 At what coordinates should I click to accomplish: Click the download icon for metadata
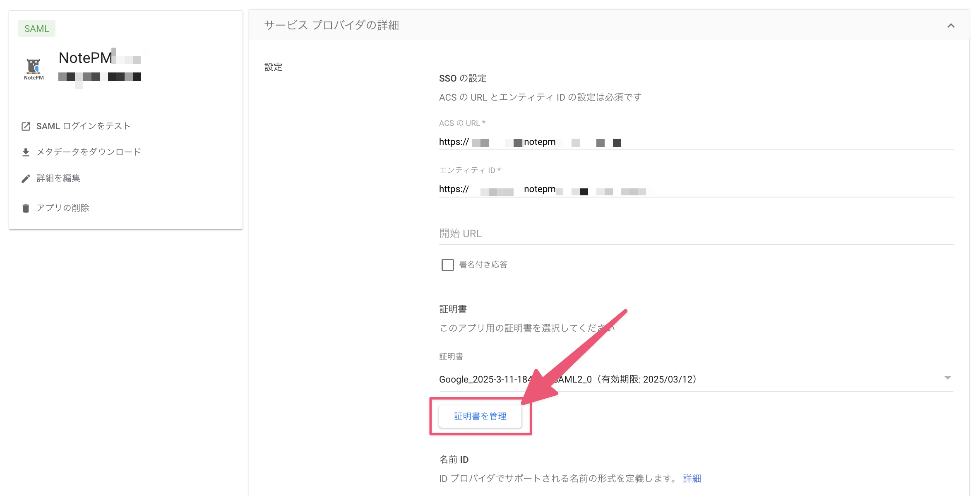tap(26, 152)
